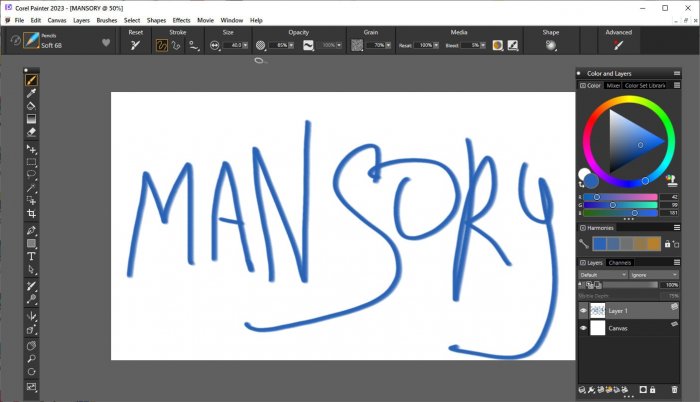Select the Interactive Gradient tool
Image resolution: width=700 pixels, height=402 pixels.
click(31, 119)
